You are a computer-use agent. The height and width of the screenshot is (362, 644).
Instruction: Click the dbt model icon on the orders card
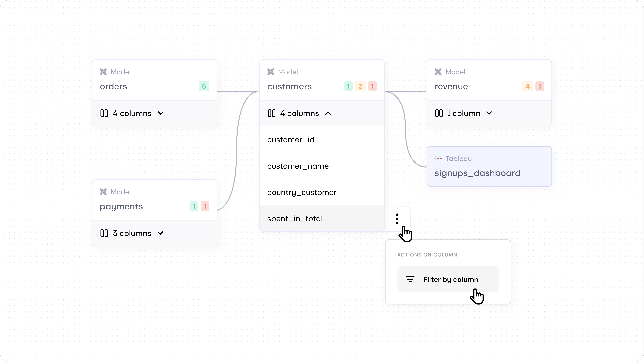pyautogui.click(x=103, y=72)
